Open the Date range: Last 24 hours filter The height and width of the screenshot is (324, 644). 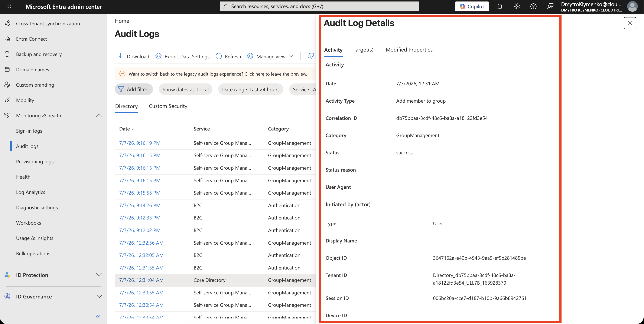pos(251,89)
